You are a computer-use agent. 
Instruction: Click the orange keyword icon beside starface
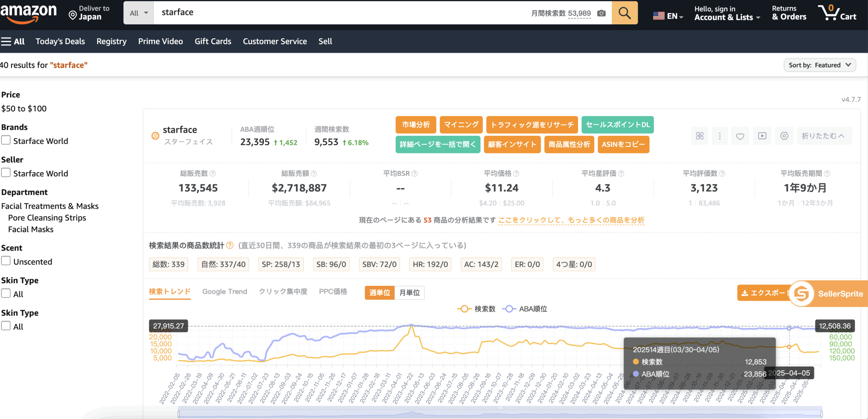coord(155,136)
